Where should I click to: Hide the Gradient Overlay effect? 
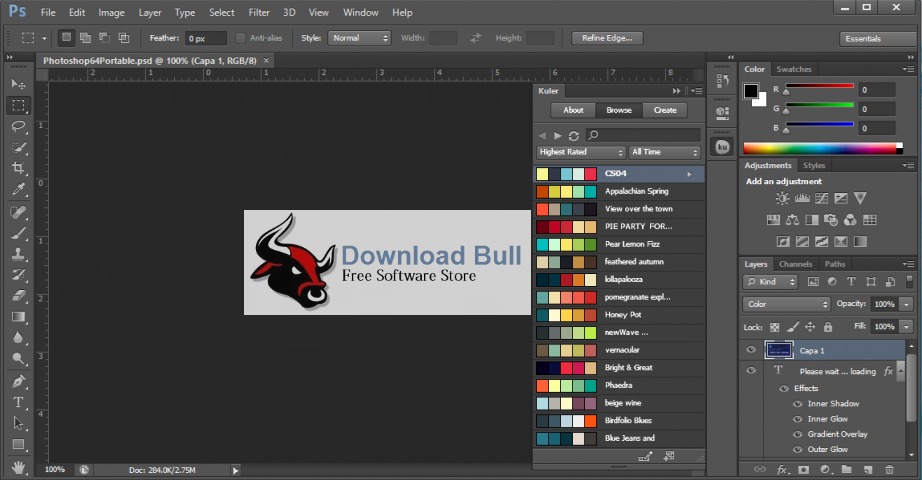[798, 434]
